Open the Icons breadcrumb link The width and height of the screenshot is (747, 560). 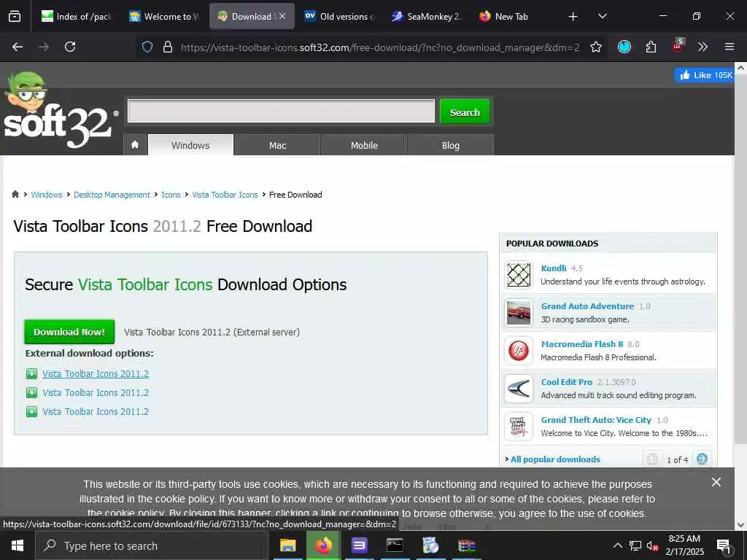pyautogui.click(x=171, y=195)
